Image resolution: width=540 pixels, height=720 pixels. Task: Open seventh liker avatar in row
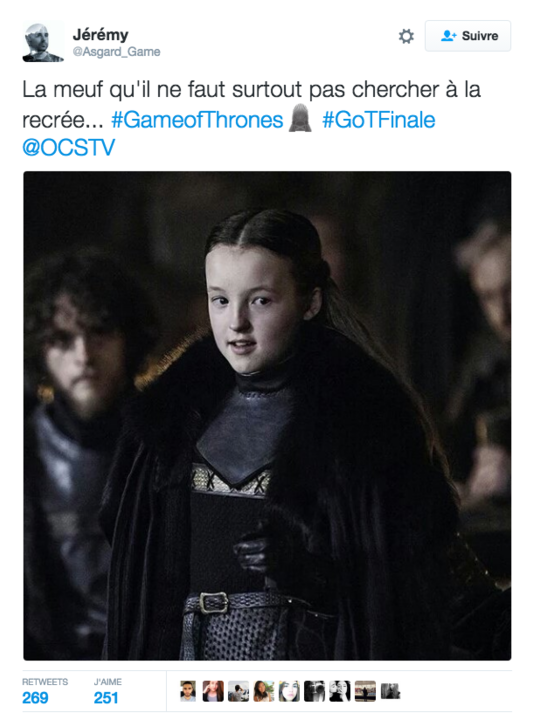tap(340, 691)
